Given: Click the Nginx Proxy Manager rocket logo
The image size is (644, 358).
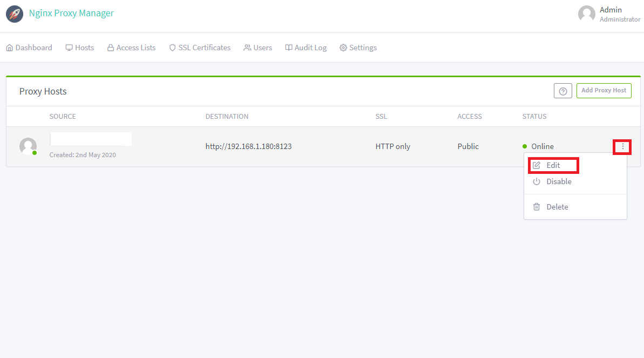Looking at the screenshot, I should [x=15, y=14].
